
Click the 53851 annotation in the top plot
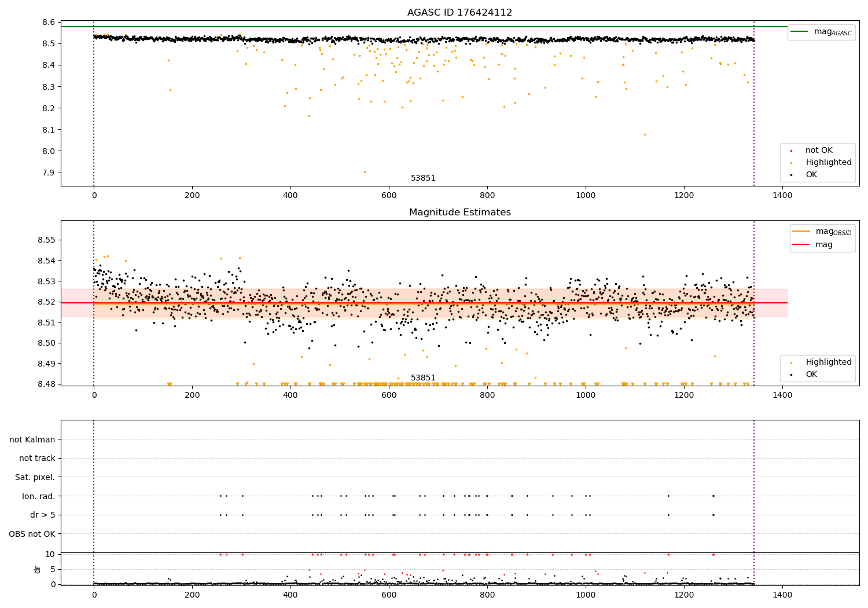point(423,178)
